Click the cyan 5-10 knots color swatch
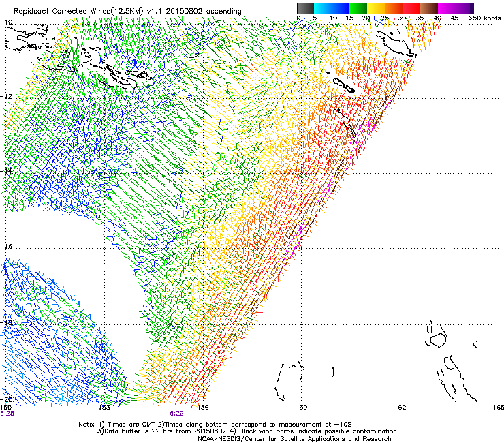The image size is (504, 443). pyautogui.click(x=323, y=8)
